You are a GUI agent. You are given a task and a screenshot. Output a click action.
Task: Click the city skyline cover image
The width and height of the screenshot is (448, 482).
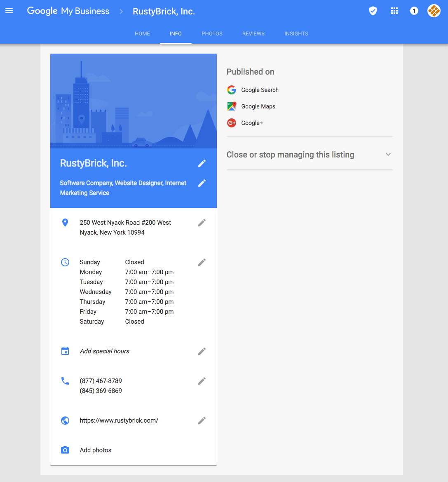click(x=134, y=101)
